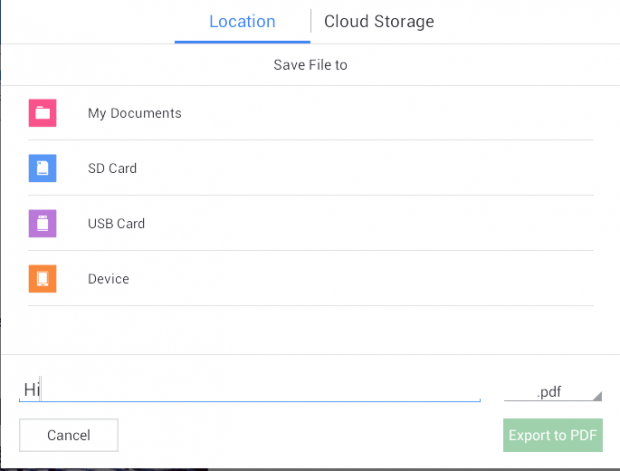Click empty area below the Device row
The image size is (620, 471).
click(x=310, y=330)
